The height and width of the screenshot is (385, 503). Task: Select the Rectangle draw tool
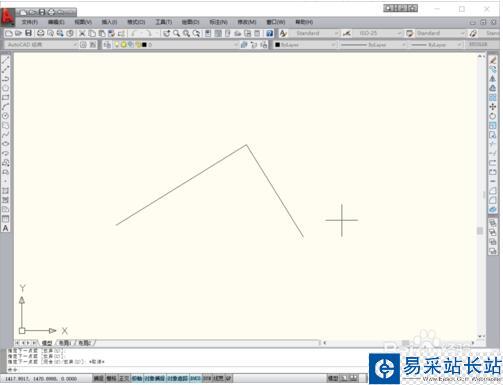[6, 98]
